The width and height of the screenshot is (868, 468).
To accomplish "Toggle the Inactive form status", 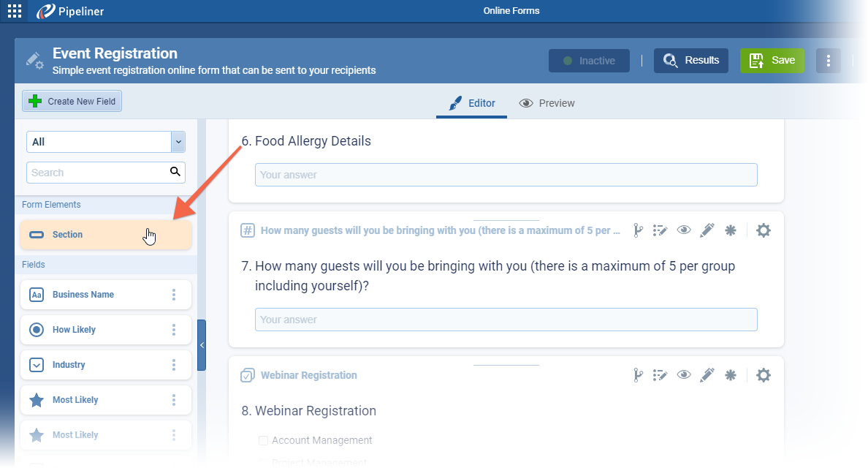I will click(x=589, y=61).
